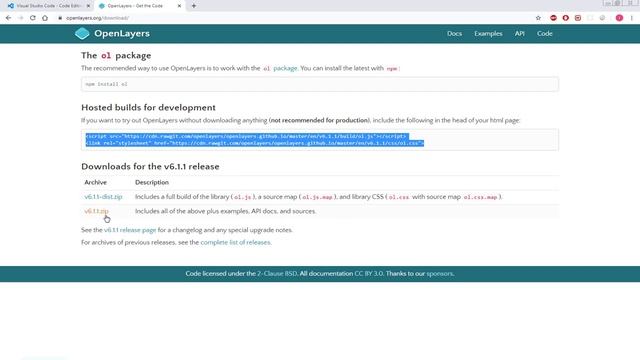This screenshot has width=640, height=360.
Task: Reload the page with refresh icon
Action: pos(33,18)
